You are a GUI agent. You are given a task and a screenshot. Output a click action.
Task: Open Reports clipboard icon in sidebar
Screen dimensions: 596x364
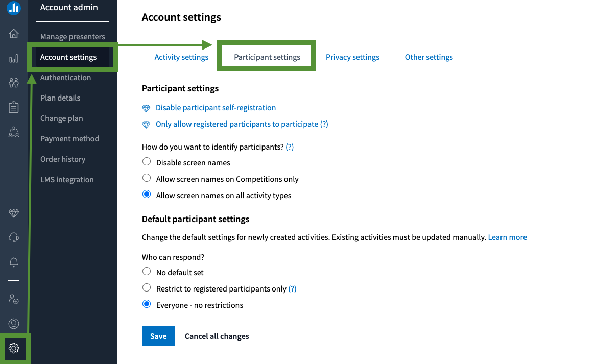[x=14, y=107]
